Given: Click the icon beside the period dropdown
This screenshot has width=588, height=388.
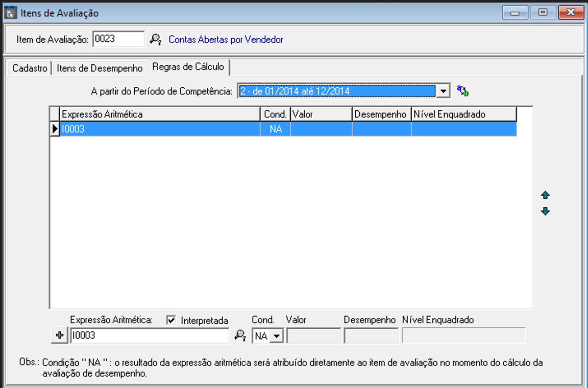Looking at the screenshot, I should (x=462, y=91).
